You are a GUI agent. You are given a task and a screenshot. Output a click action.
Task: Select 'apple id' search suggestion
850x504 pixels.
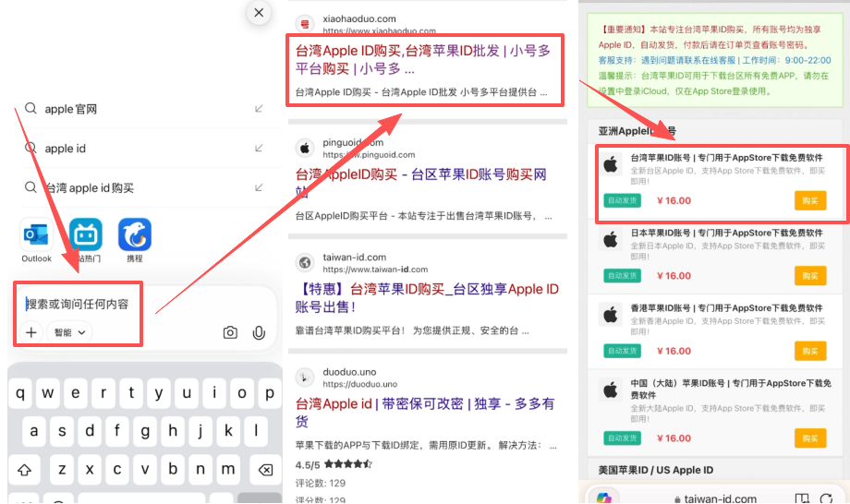(65, 149)
